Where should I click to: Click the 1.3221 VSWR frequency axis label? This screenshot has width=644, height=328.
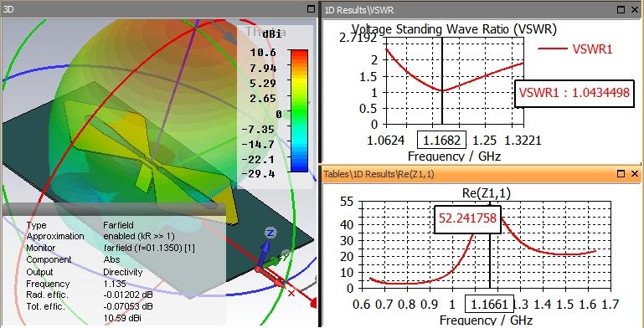(x=523, y=141)
